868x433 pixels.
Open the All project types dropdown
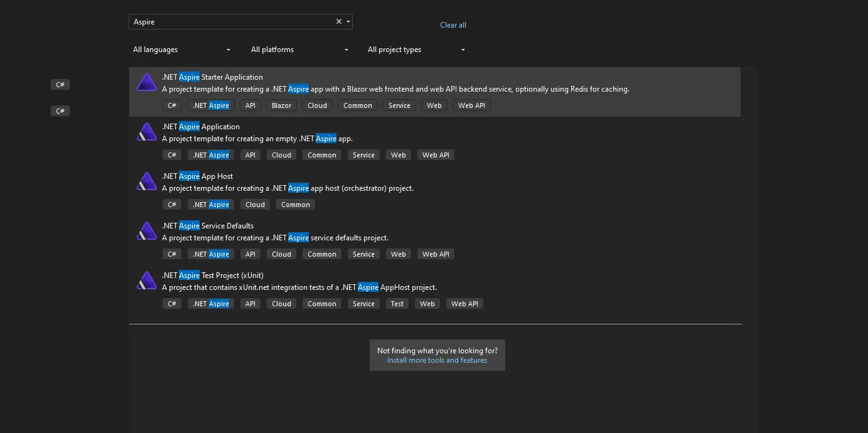pos(416,50)
